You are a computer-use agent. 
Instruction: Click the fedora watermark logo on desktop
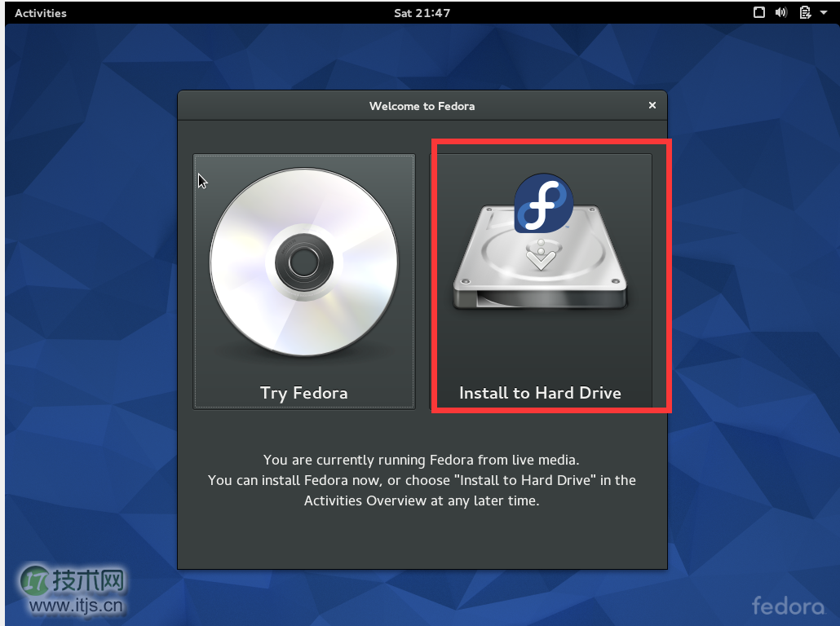coord(788,606)
